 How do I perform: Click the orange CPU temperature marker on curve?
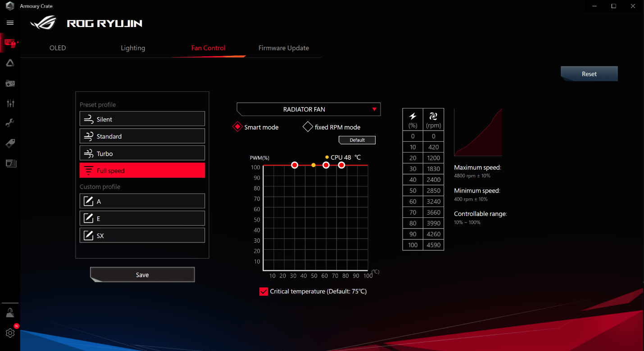click(x=313, y=165)
